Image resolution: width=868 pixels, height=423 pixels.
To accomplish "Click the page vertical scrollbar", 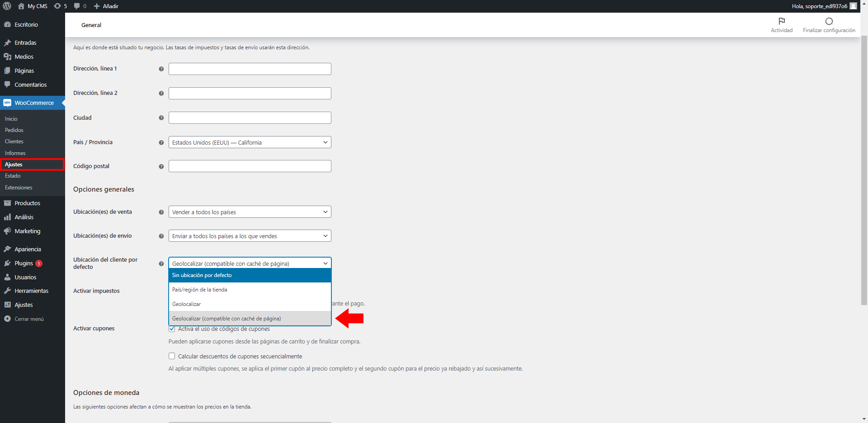I will coord(864,169).
